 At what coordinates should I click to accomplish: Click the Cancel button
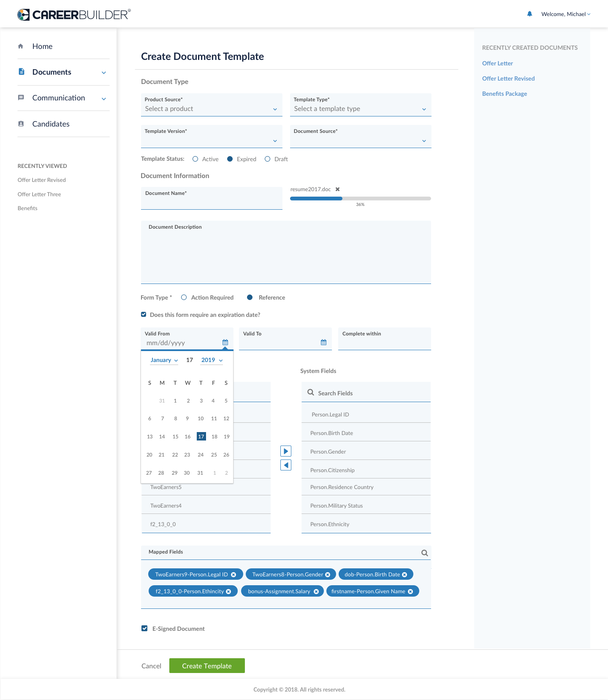pos(151,666)
